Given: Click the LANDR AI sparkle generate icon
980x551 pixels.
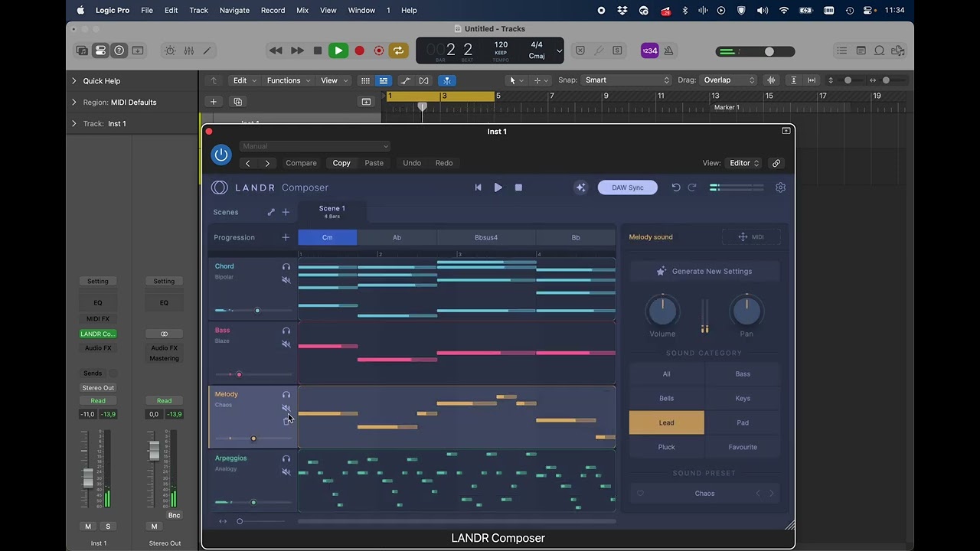Looking at the screenshot, I should (x=580, y=187).
